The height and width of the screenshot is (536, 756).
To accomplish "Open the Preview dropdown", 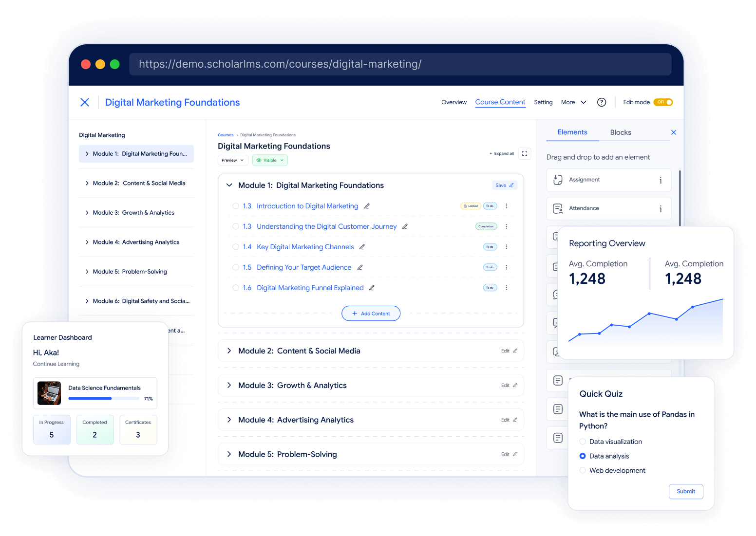I will [x=233, y=160].
